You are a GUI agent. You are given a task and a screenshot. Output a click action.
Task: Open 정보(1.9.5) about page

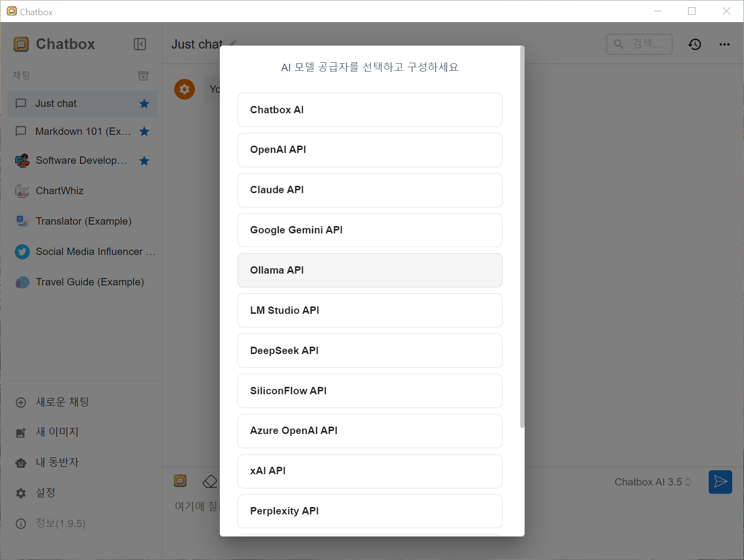pyautogui.click(x=82, y=523)
